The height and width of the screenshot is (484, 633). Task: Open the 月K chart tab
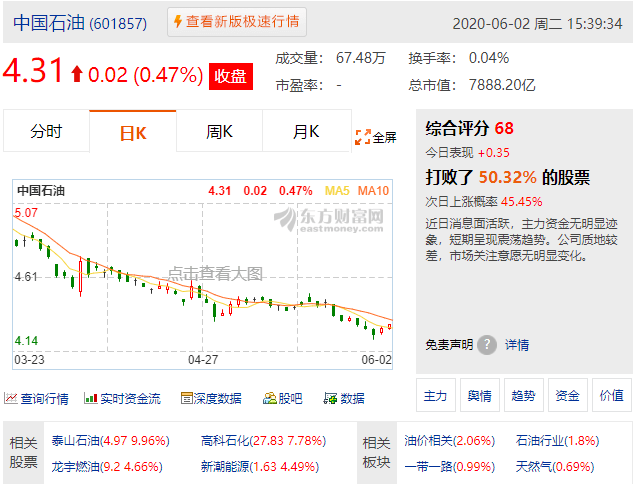[306, 131]
